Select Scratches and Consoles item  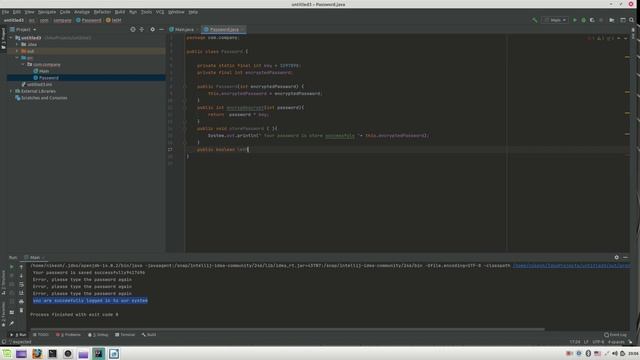41,98
